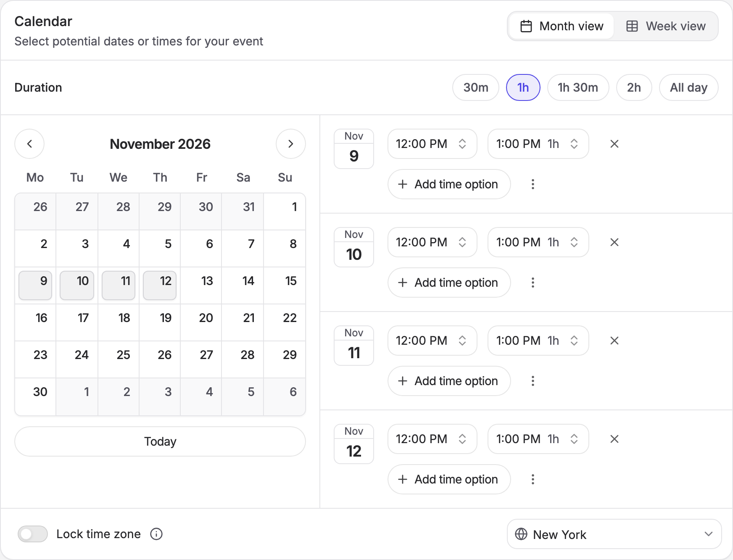Open the New York time zone dropdown

[614, 534]
